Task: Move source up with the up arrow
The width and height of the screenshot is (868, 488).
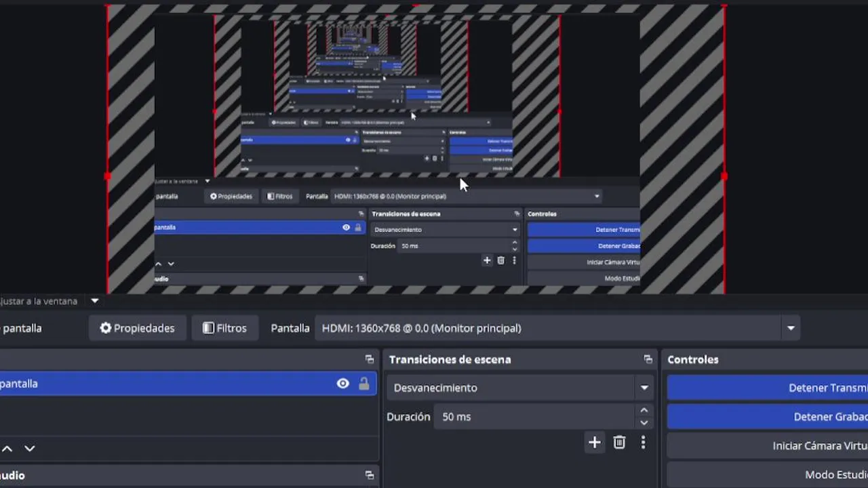Action: (x=7, y=448)
